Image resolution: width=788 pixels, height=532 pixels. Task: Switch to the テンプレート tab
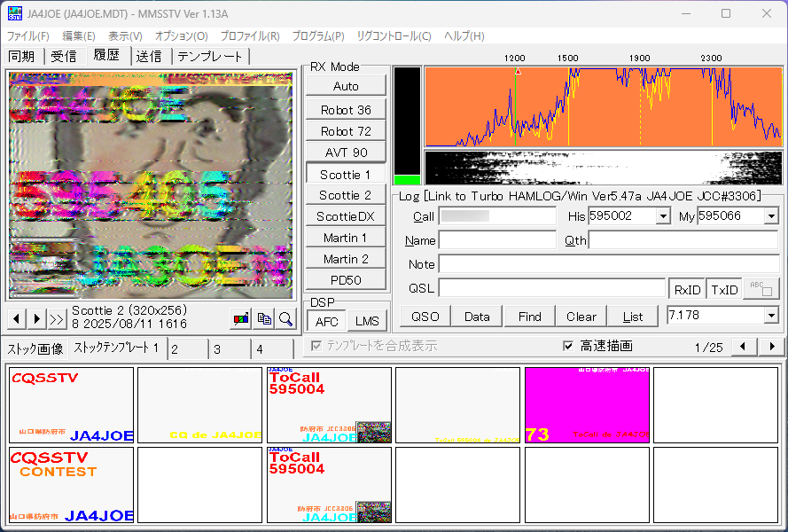click(210, 57)
